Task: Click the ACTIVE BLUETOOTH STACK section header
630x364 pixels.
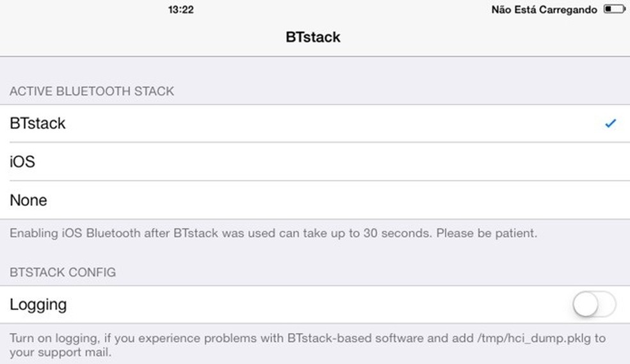Action: click(x=92, y=91)
